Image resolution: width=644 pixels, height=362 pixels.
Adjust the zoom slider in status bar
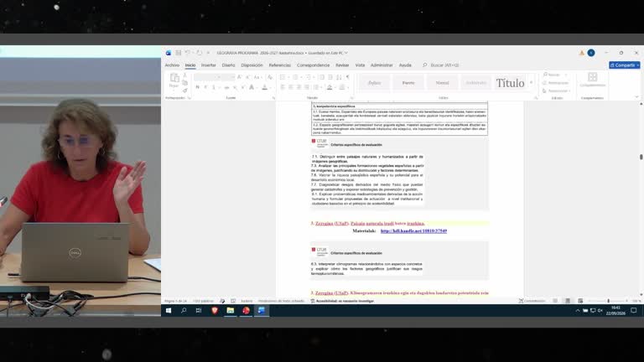click(x=608, y=301)
